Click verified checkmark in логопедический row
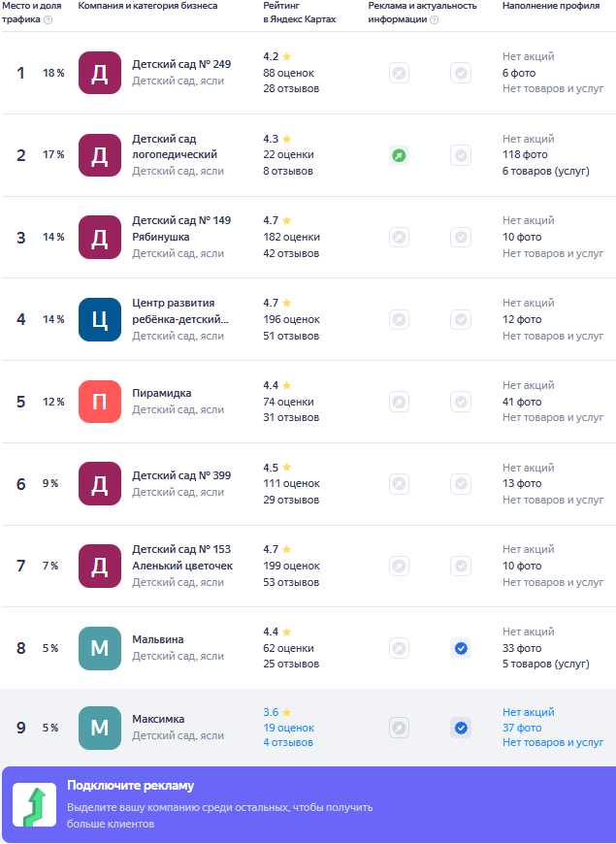Image resolution: width=616 pixels, height=844 pixels. click(x=461, y=155)
